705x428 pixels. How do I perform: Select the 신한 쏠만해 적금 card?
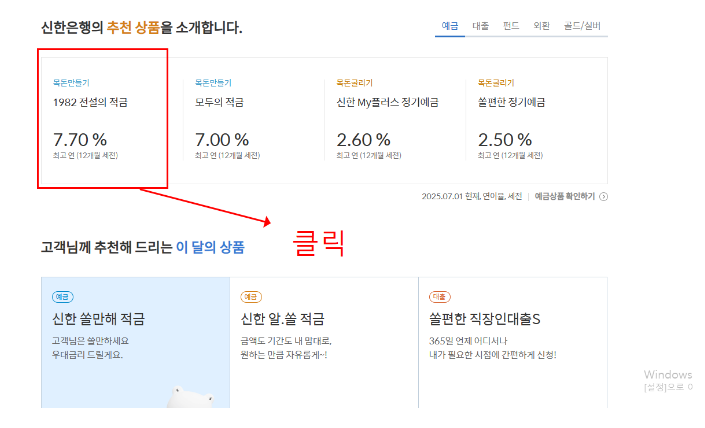135,343
